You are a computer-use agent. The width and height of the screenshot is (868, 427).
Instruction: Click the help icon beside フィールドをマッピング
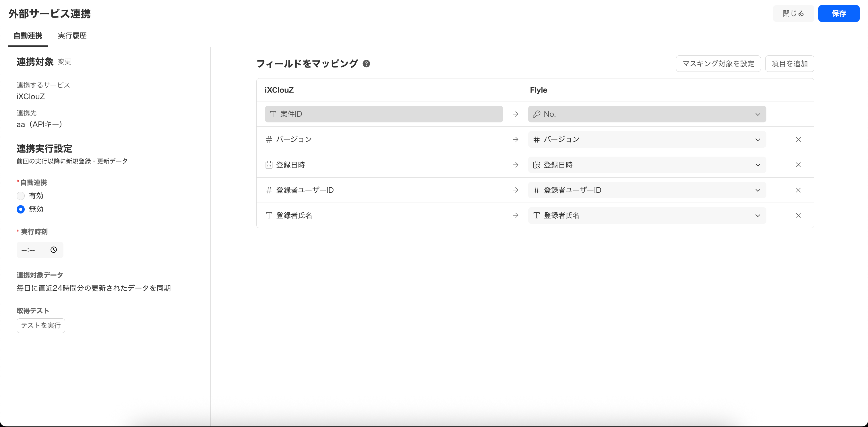[366, 64]
